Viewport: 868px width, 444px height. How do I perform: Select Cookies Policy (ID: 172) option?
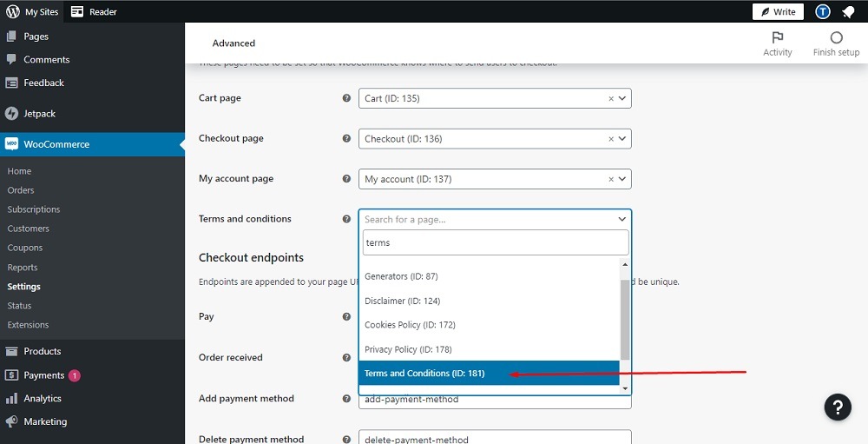coord(489,325)
